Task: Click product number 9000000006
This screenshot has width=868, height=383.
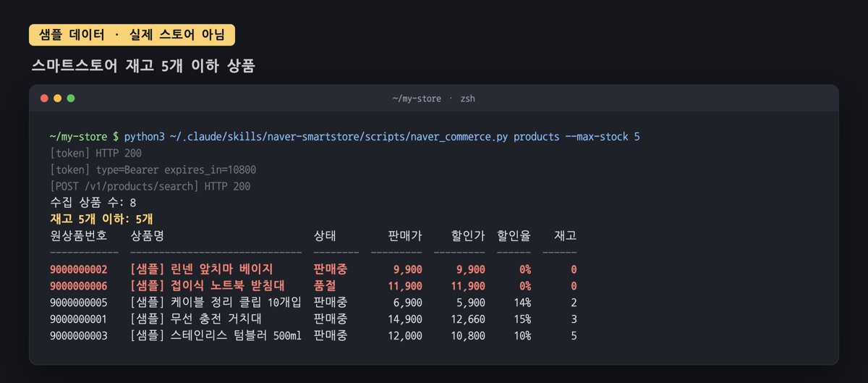Action: pos(78,285)
